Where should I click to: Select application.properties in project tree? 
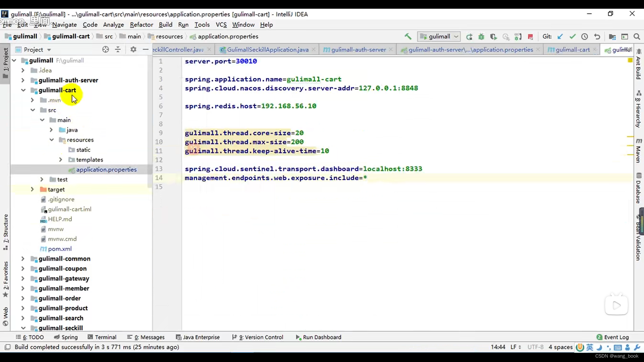point(106,170)
